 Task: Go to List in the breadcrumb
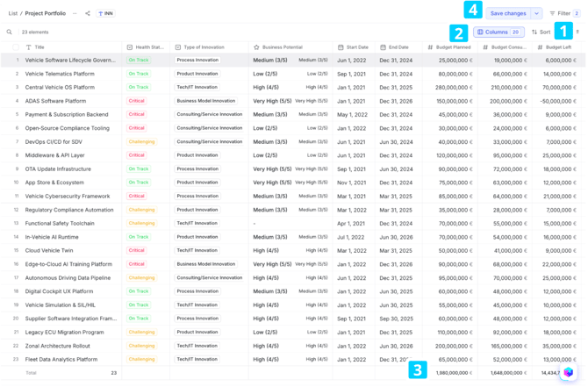pos(13,14)
